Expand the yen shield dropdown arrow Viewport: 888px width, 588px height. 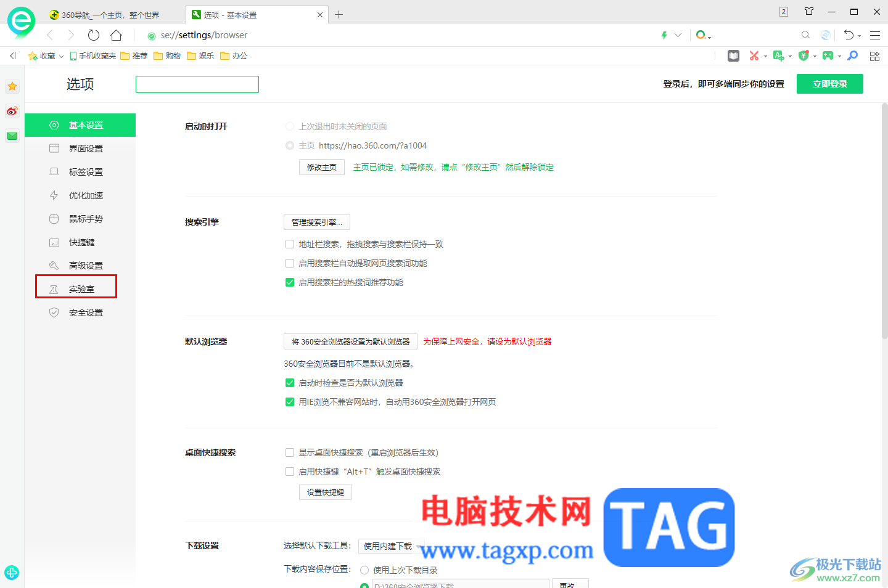tap(815, 56)
